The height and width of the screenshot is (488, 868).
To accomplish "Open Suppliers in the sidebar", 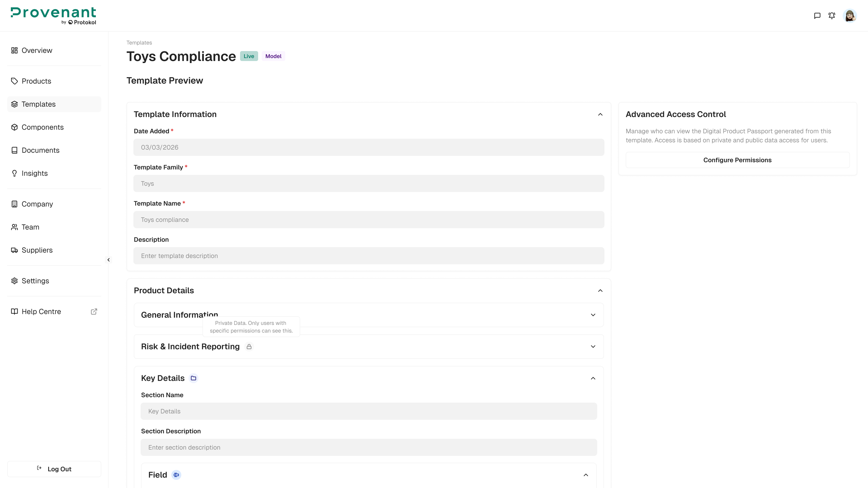I will [x=54, y=250].
